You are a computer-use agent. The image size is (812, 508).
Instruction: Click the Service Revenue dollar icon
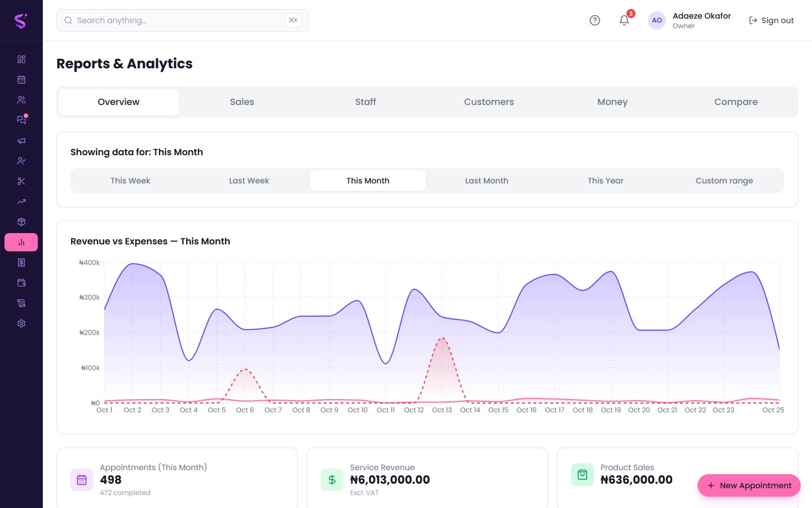click(332, 480)
